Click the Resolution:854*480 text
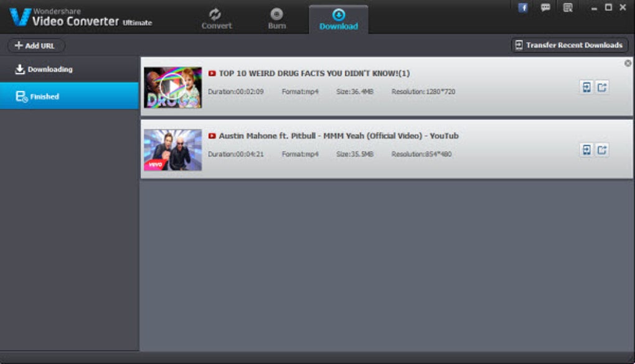The height and width of the screenshot is (364, 635). tap(421, 154)
